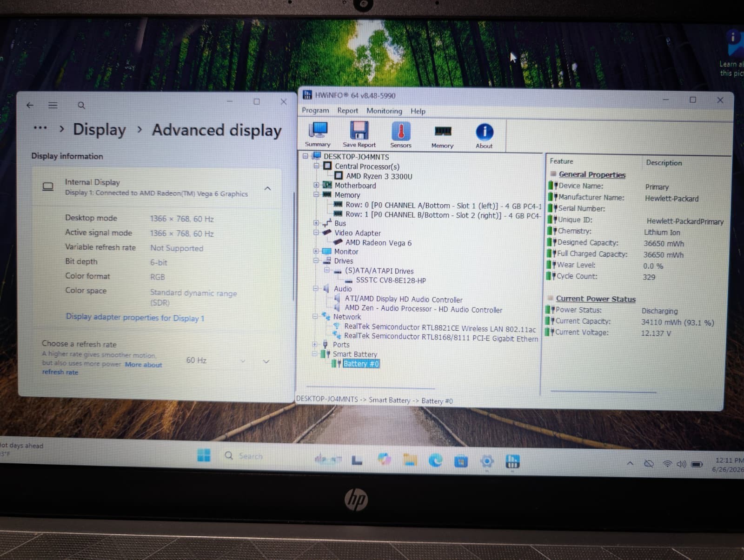The height and width of the screenshot is (560, 744).
Task: Collapse the Internal Display section chevron
Action: coord(268,188)
